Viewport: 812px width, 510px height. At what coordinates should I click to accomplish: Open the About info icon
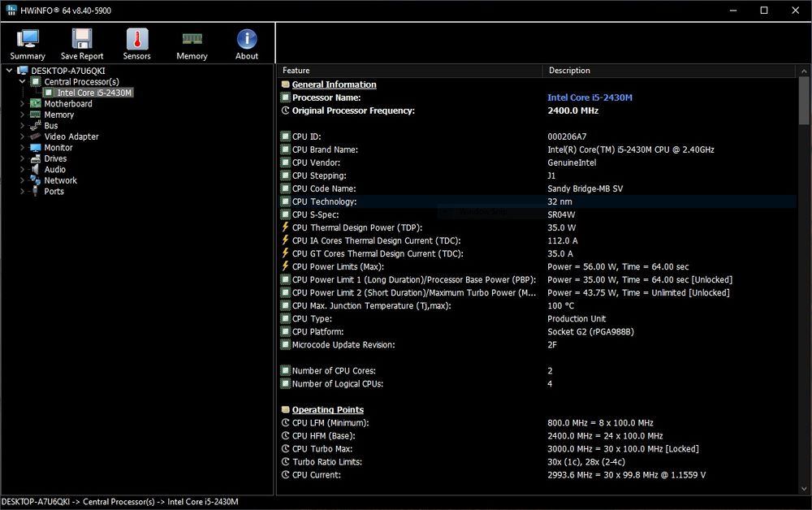pyautogui.click(x=247, y=39)
